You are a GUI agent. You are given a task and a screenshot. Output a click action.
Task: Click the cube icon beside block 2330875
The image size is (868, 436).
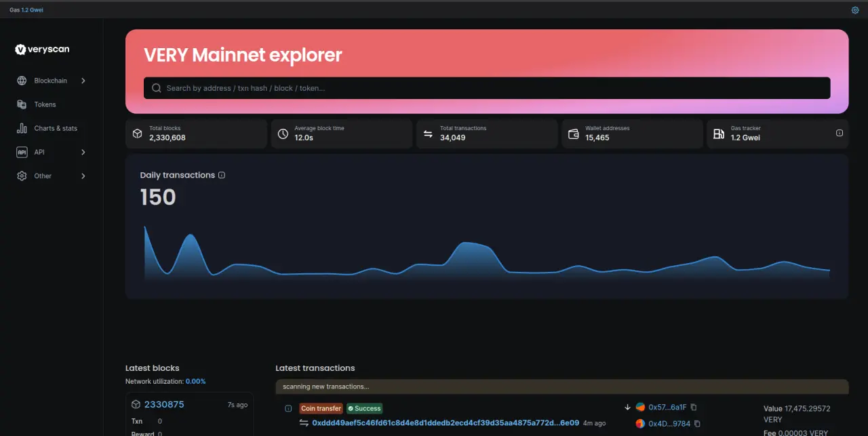[x=136, y=404]
